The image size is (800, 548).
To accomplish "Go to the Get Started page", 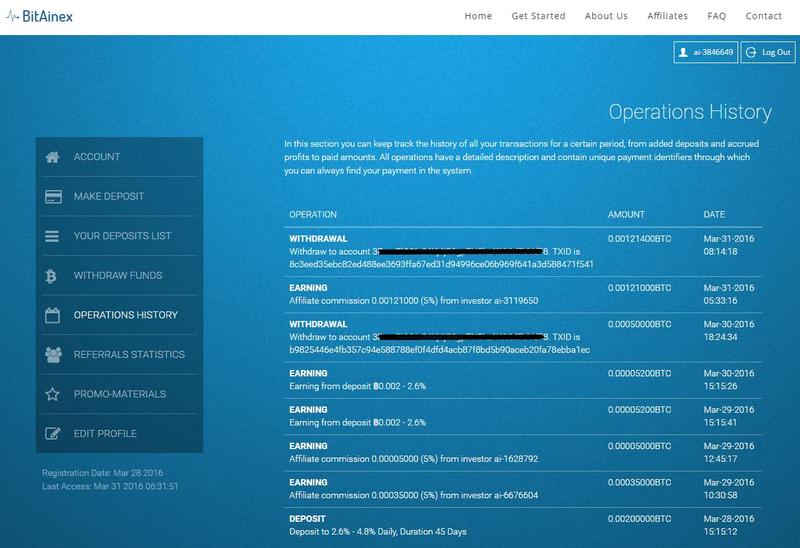I will pos(538,16).
